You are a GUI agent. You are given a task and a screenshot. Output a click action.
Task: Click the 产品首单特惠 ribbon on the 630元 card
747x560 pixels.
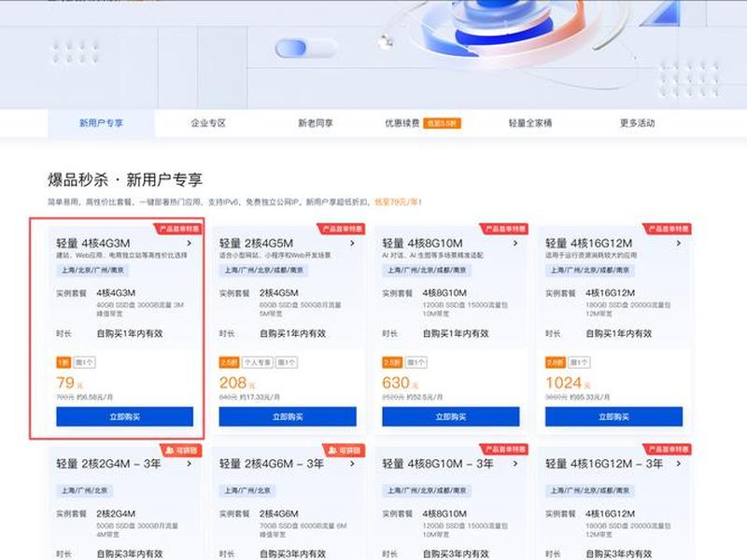click(x=505, y=229)
